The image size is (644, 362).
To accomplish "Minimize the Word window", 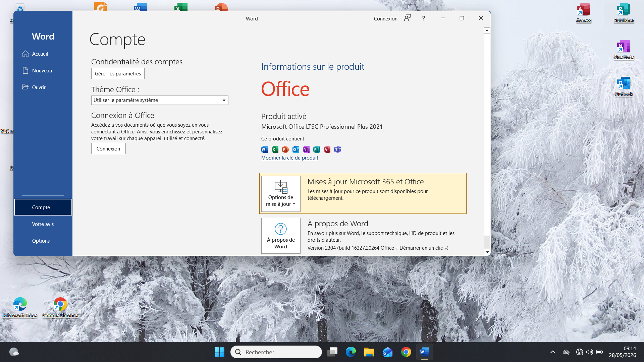I will [443, 18].
